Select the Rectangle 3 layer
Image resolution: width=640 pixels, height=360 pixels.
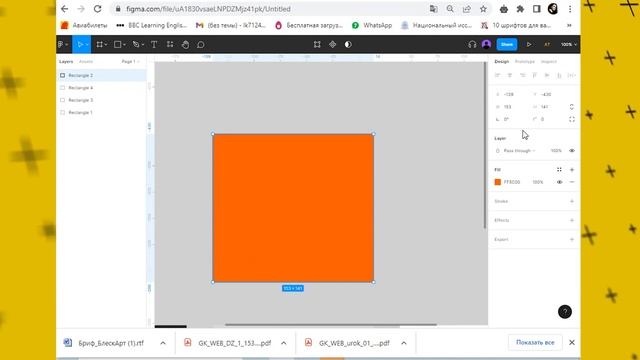101,100
